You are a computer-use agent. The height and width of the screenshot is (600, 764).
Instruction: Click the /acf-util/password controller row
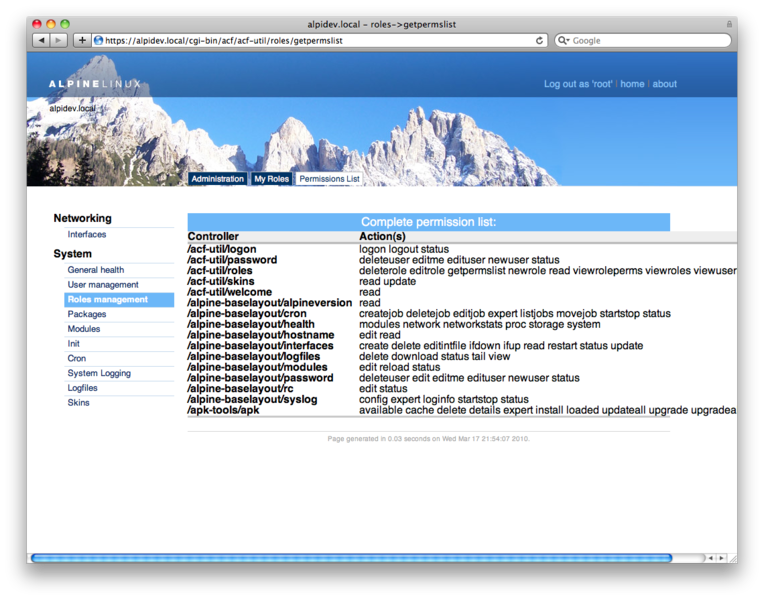coord(232,260)
